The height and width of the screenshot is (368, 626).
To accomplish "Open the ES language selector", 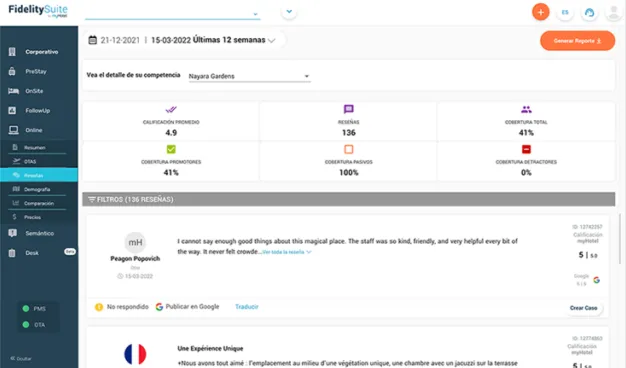I will (565, 12).
